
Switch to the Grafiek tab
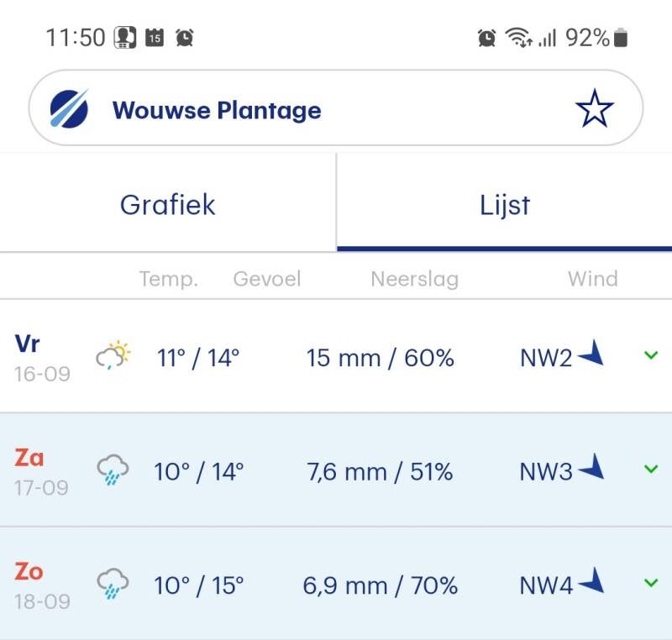coord(168,205)
